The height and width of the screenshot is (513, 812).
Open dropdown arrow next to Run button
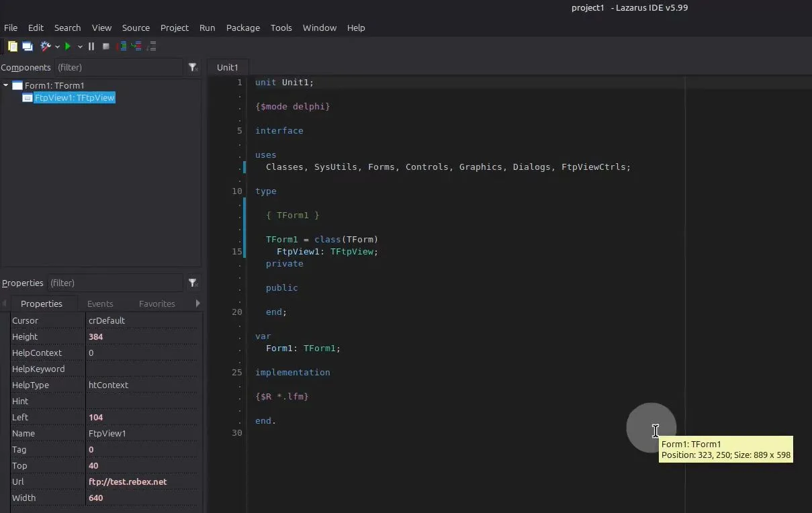pos(80,46)
